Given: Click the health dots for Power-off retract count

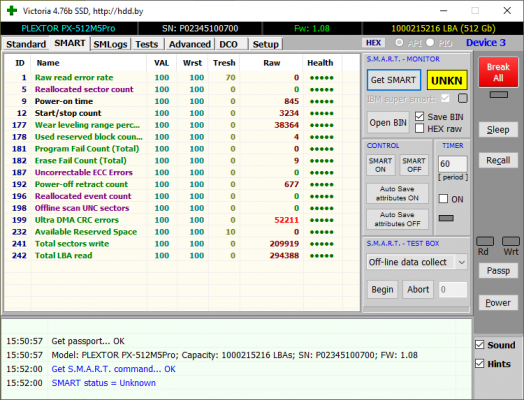Looking at the screenshot, I should (321, 184).
